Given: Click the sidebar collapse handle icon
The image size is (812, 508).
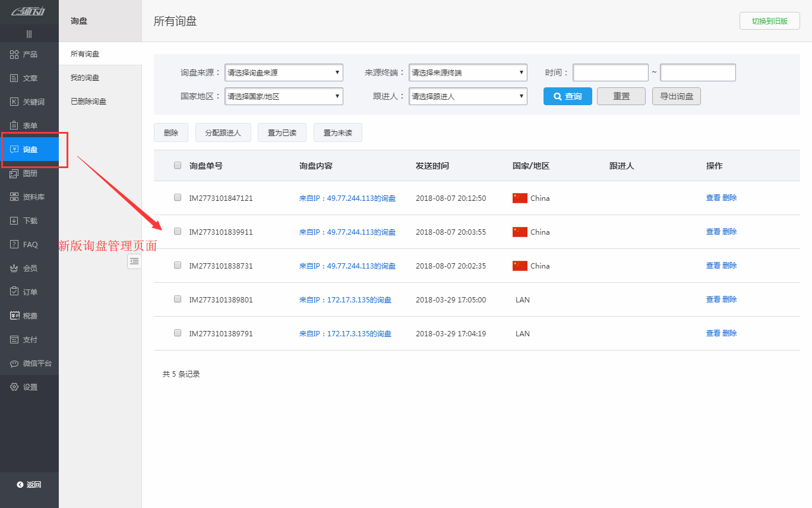Looking at the screenshot, I should (x=134, y=261).
